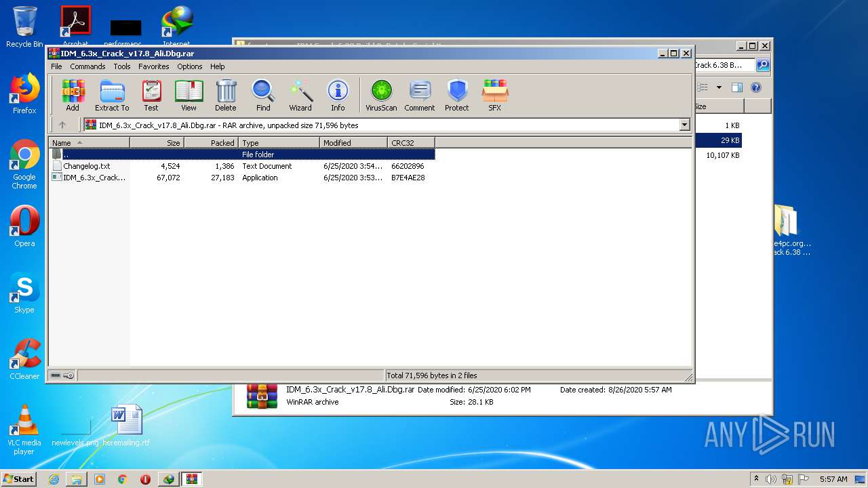The width and height of the screenshot is (868, 488).
Task: Click the WinRAR taskbar button
Action: point(191,479)
